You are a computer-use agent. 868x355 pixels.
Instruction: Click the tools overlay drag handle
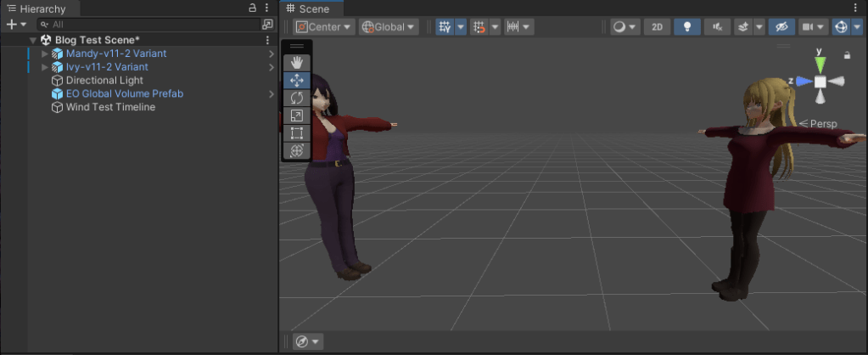297,46
